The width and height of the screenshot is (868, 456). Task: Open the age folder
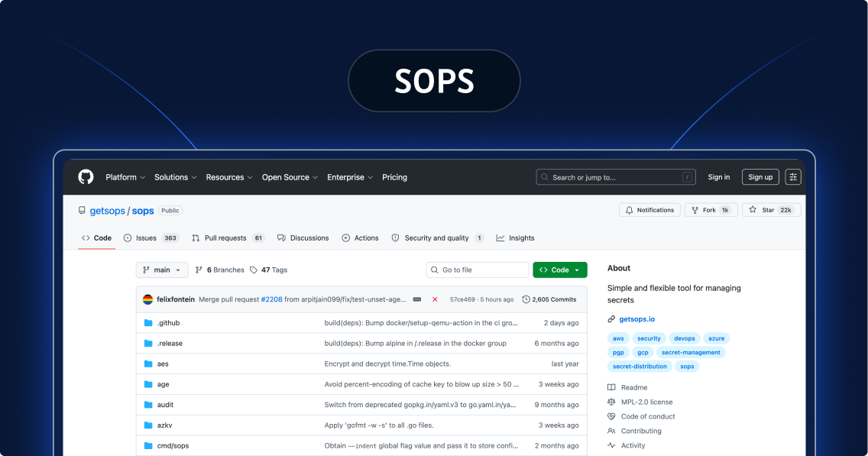click(164, 385)
